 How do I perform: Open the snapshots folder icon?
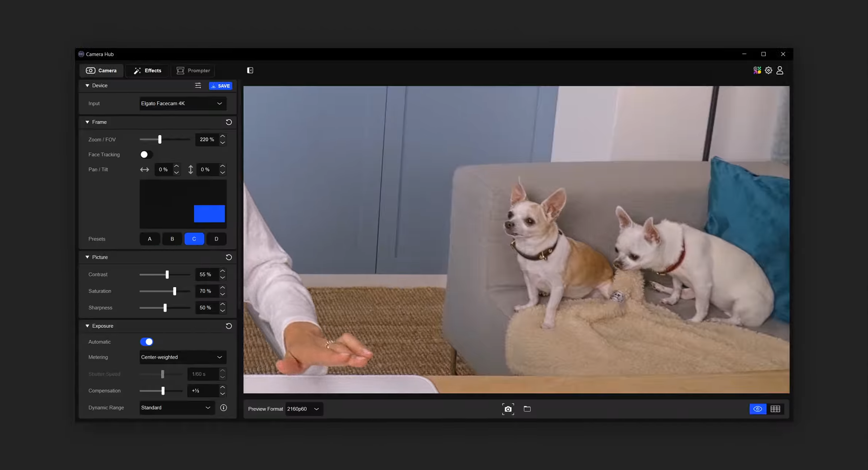pyautogui.click(x=527, y=409)
